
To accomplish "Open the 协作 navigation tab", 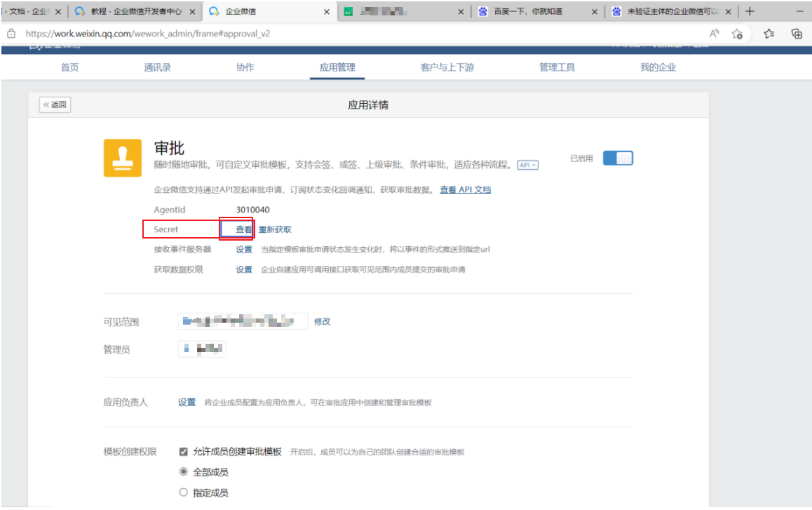I will [x=245, y=67].
